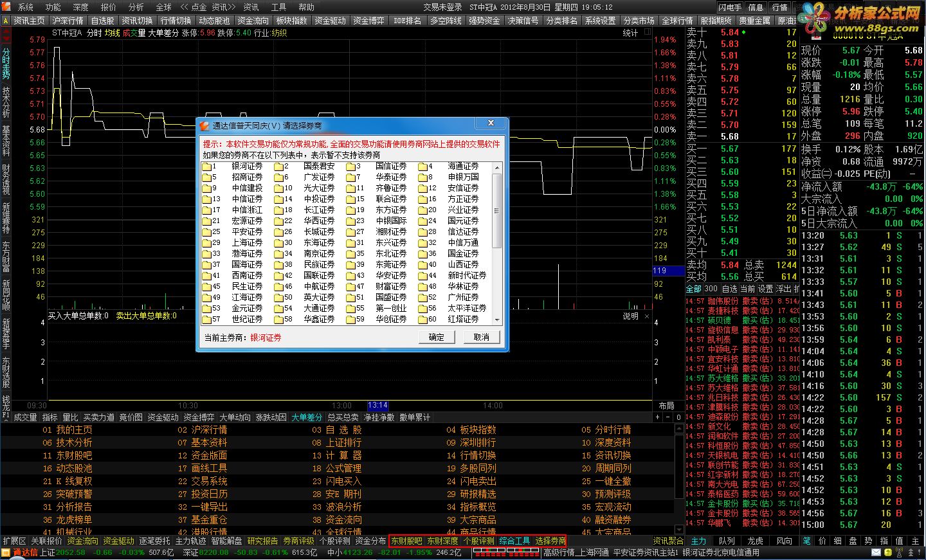This screenshot has height=560, width=926.
Task: Click the 行情 button at top right
Action: click(x=780, y=7)
